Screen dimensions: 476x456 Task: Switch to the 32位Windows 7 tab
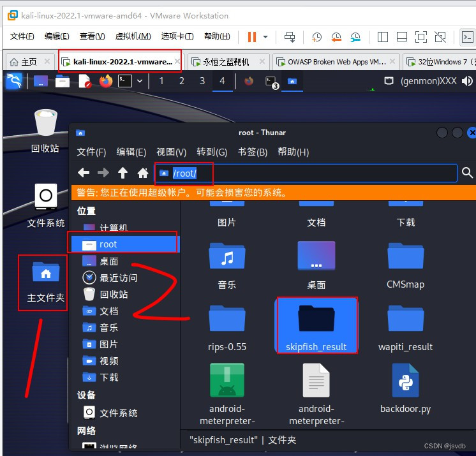[x=440, y=63]
